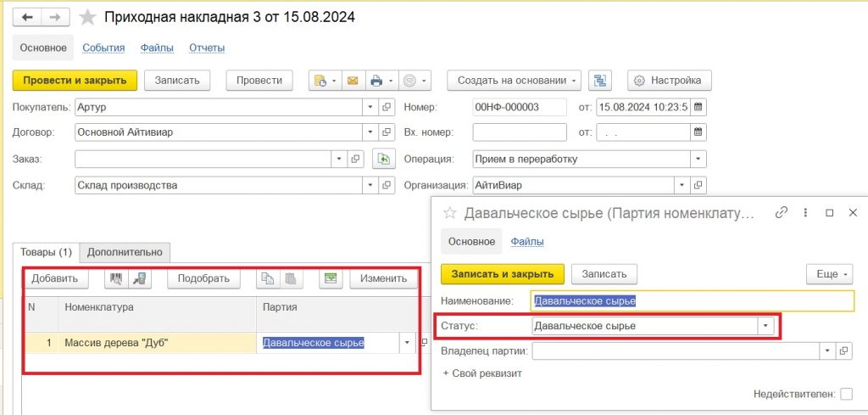868x415 pixels.
Task: Open the Еще menu
Action: tap(831, 274)
